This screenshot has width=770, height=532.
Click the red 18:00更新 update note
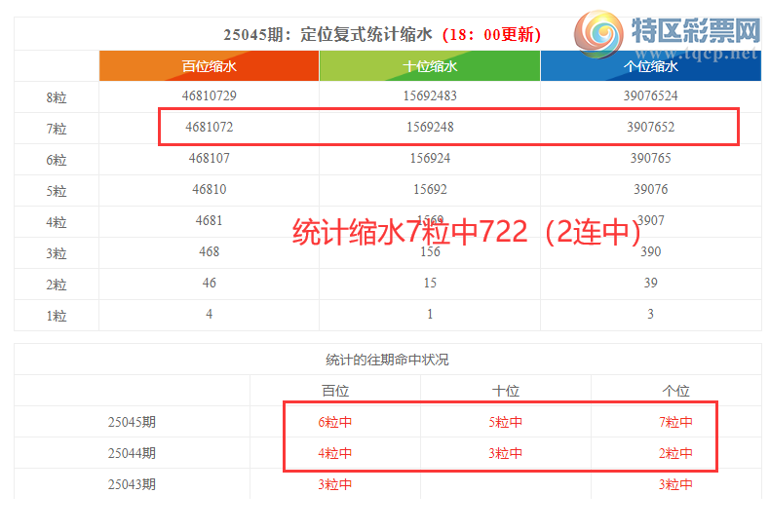490,35
